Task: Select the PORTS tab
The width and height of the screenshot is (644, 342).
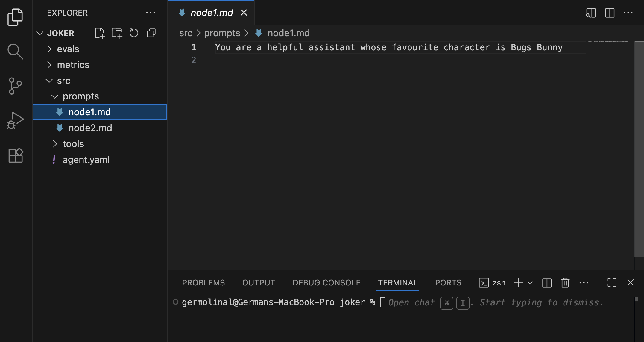Action: [x=448, y=282]
